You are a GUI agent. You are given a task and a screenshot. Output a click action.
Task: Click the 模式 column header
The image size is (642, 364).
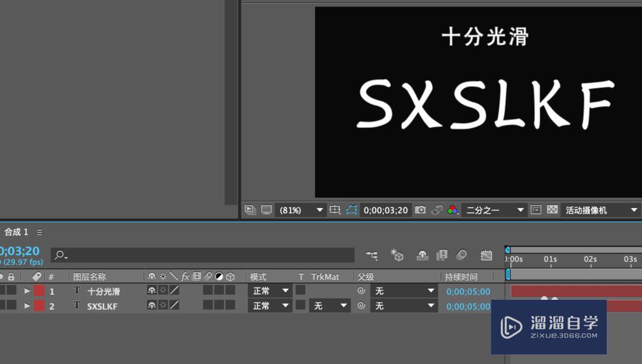click(258, 277)
